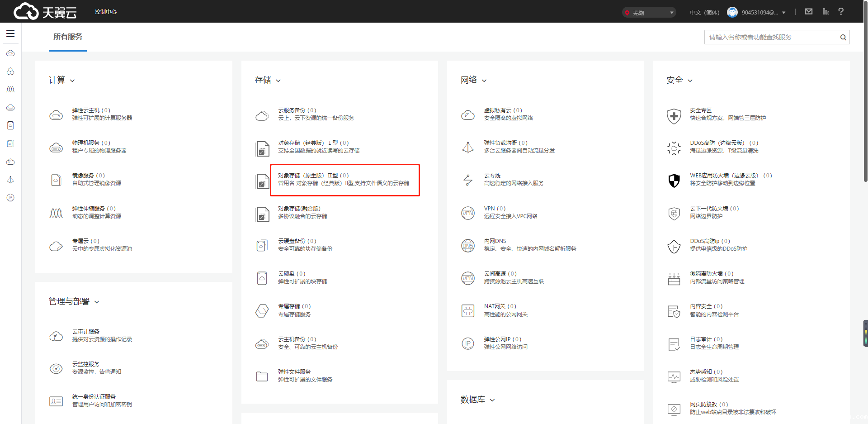The height and width of the screenshot is (424, 868).
Task: Click the search magnifier icon
Action: click(843, 38)
